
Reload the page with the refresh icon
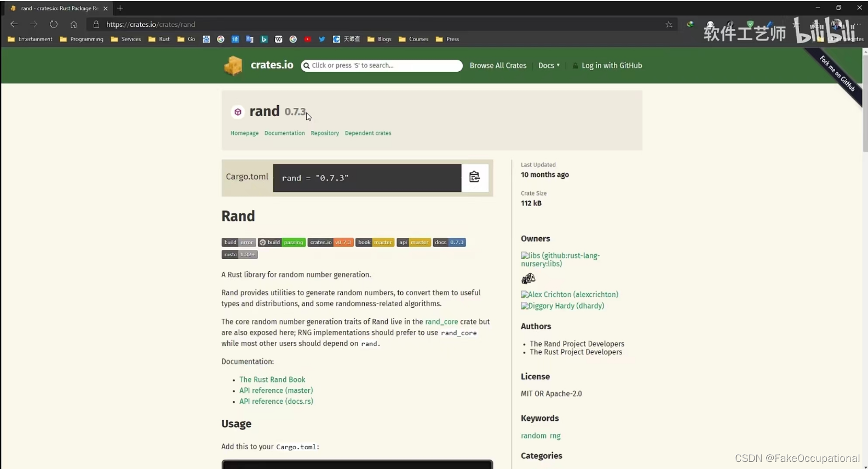click(54, 24)
